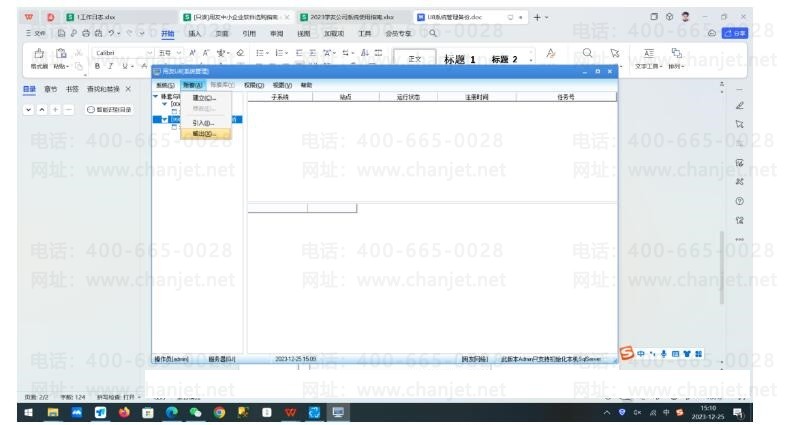Toggle underline formatting
Image resolution: width=792 pixels, height=425 pixels.
[124, 66]
